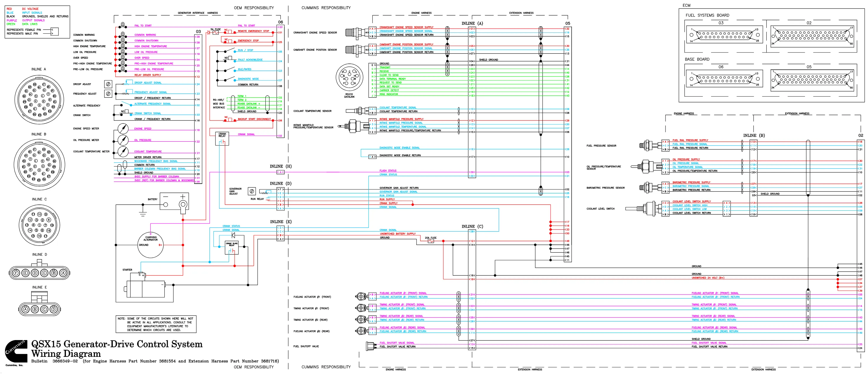Screen dimensions: 868x374
Task: Click the 'BASE BOARD' label
Action: tap(697, 59)
